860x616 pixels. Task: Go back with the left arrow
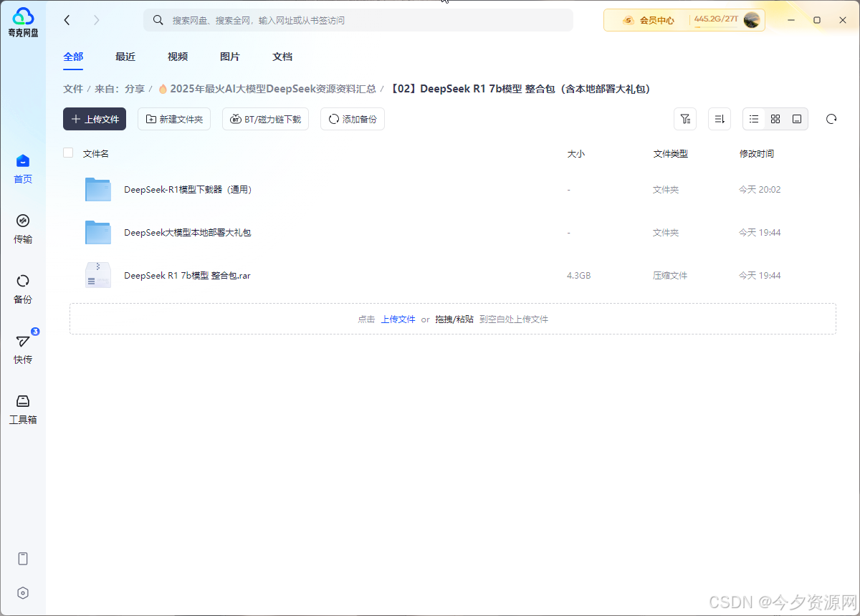(x=67, y=20)
